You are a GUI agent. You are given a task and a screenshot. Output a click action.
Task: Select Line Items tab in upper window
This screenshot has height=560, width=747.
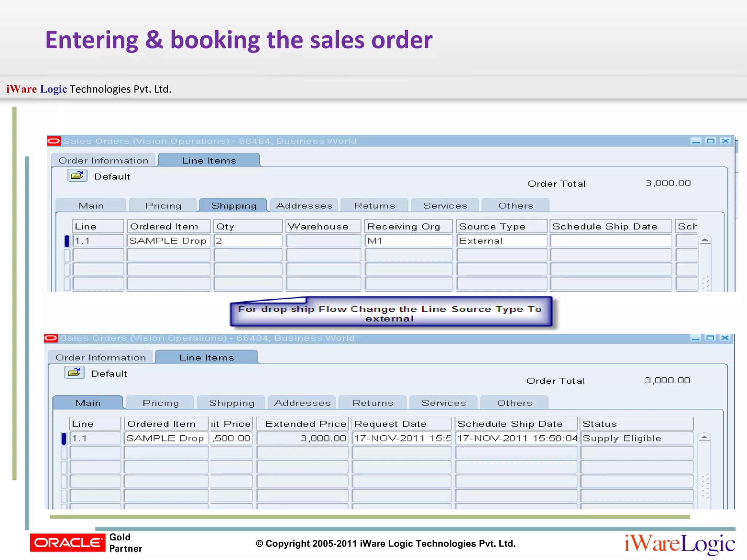point(209,160)
